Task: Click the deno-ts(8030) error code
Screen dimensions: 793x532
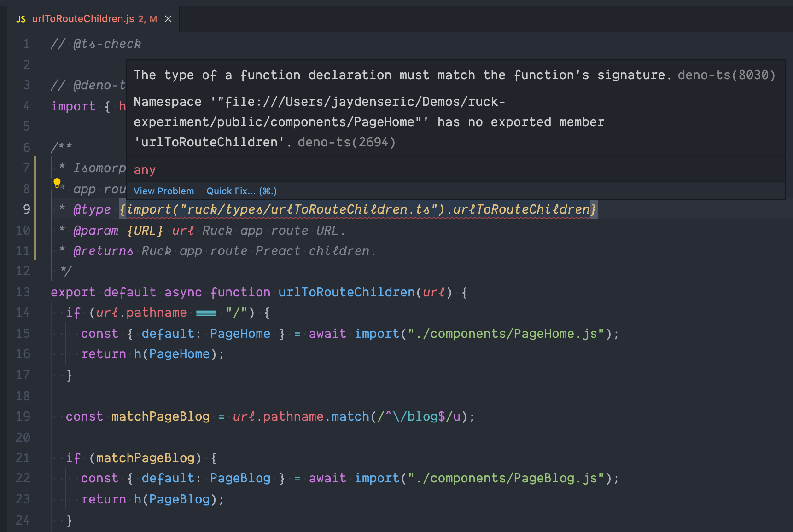Action: pos(727,75)
